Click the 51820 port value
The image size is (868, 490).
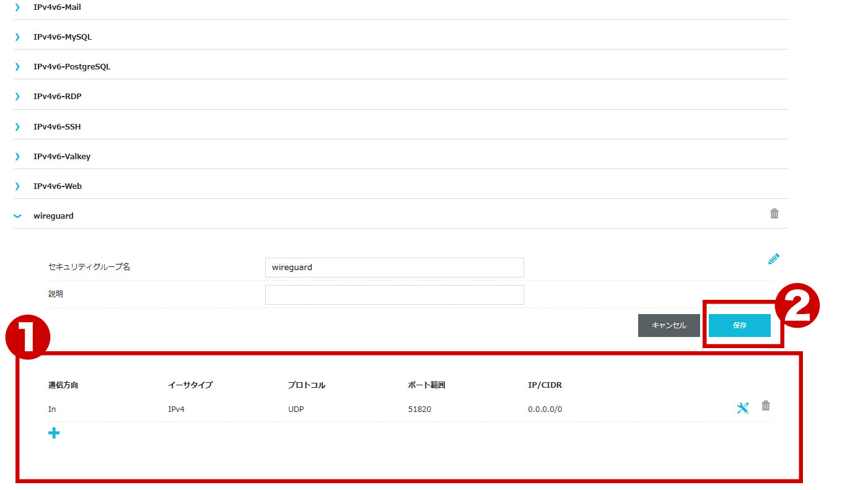[x=419, y=409]
